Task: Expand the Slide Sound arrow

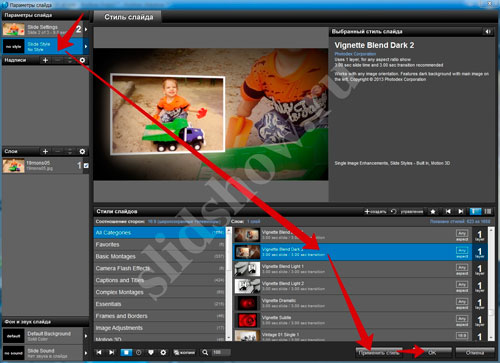Action: pos(86,353)
